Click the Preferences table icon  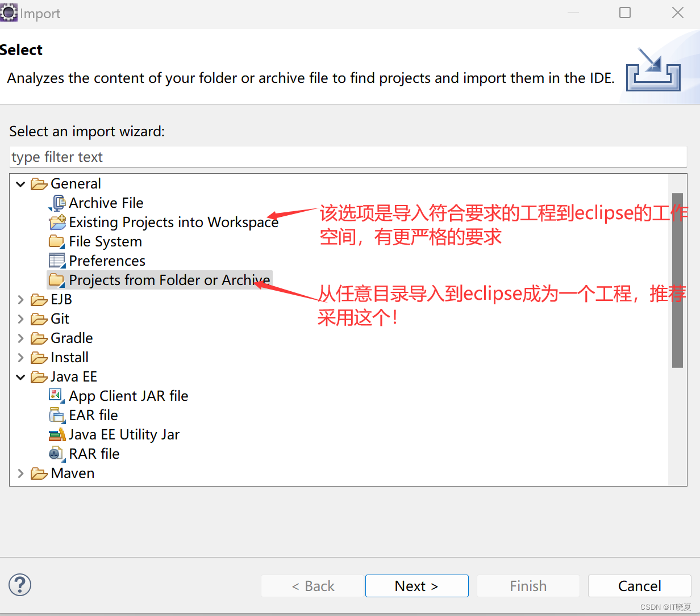57,261
